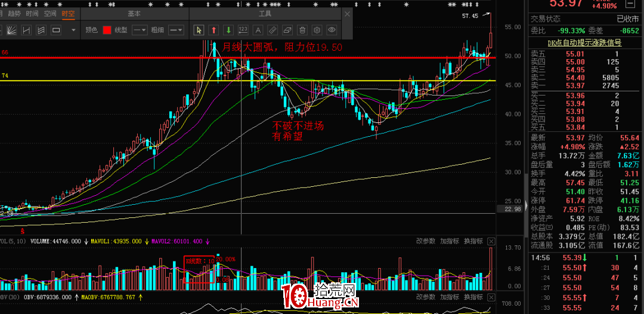Click the 基本 section header
Screen dimensions: 644x314
click(x=134, y=14)
